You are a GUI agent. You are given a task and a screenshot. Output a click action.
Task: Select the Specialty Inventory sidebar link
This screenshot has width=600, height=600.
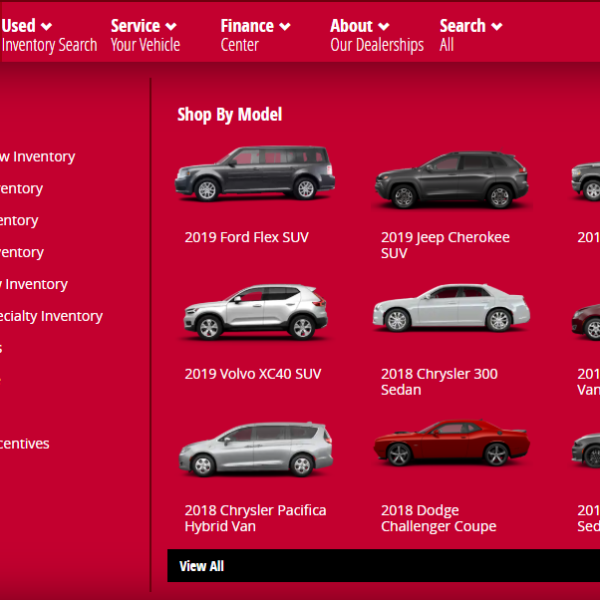coord(50,316)
